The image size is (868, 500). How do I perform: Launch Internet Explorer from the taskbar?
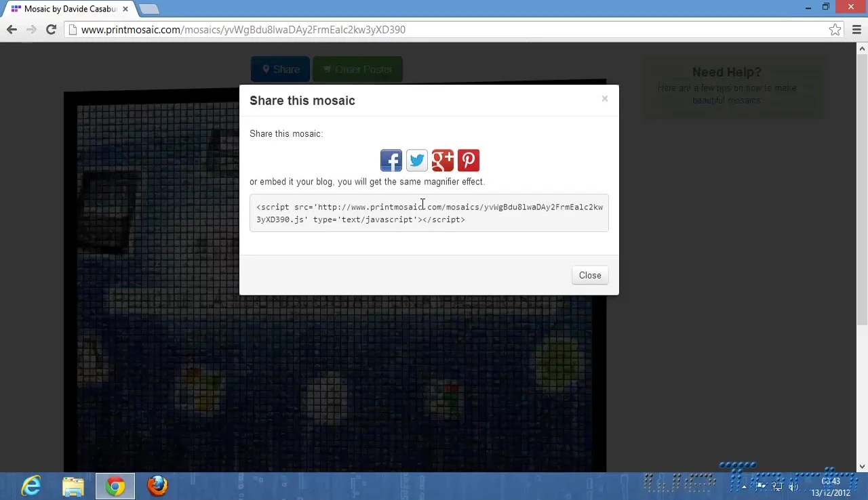tap(31, 486)
